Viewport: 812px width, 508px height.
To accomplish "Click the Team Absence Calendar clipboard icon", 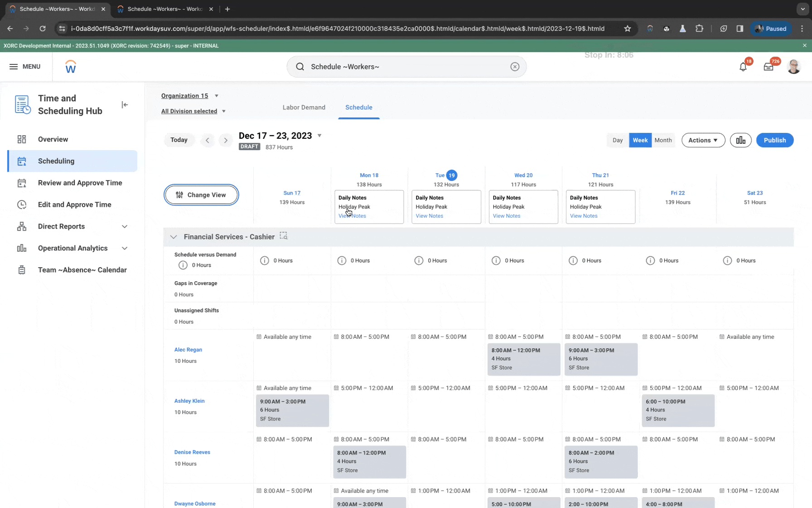I will (22, 270).
